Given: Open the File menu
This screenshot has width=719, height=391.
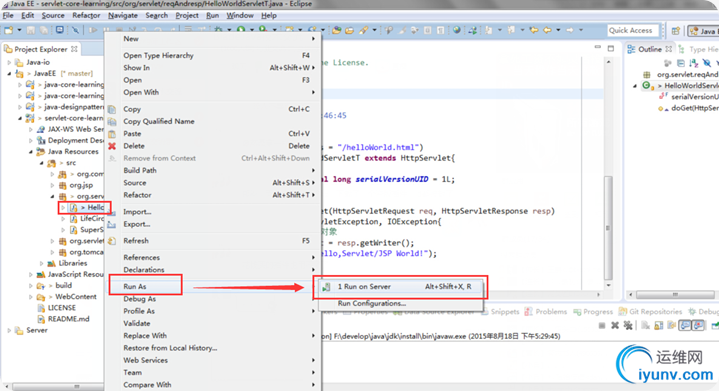Looking at the screenshot, I should 8,15.
